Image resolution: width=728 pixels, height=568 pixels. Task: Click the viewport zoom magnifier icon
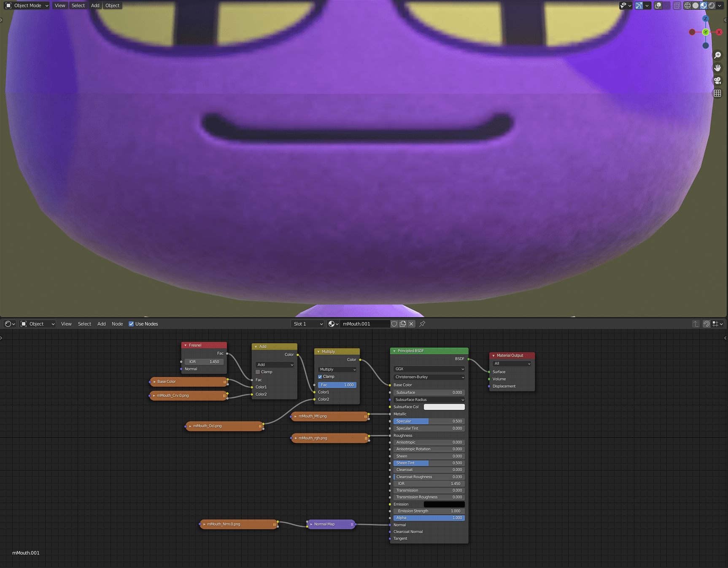(x=717, y=55)
